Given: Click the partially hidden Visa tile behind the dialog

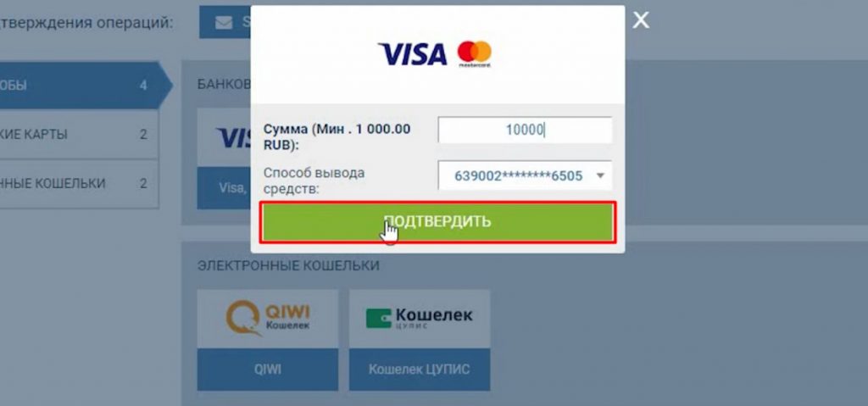Looking at the screenshot, I should coord(224,138).
